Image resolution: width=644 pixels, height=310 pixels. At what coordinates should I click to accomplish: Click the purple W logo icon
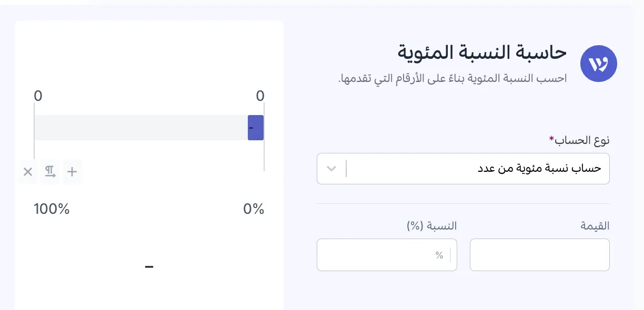pos(598,63)
